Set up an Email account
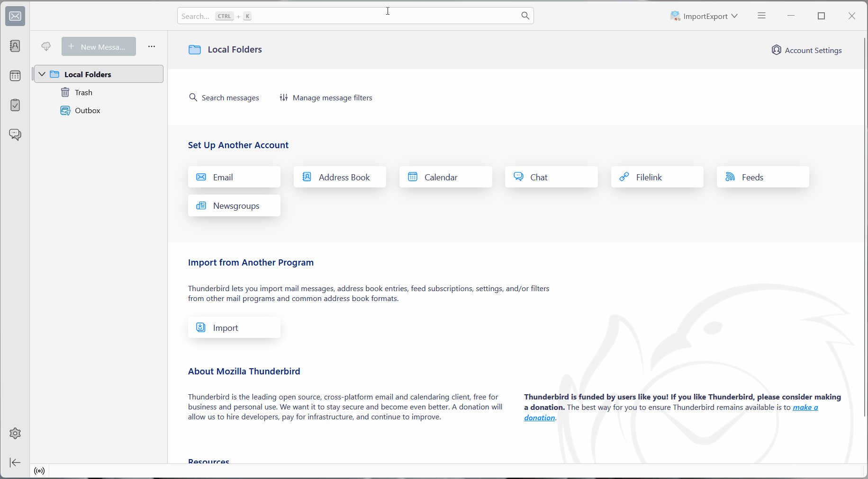 234,177
